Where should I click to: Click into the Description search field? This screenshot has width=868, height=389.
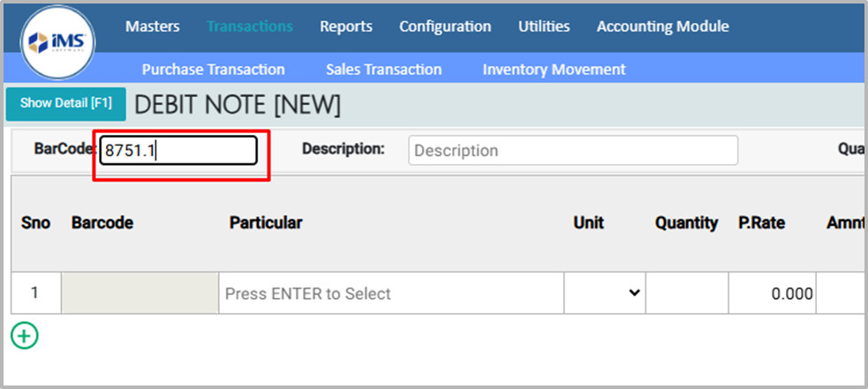(572, 151)
